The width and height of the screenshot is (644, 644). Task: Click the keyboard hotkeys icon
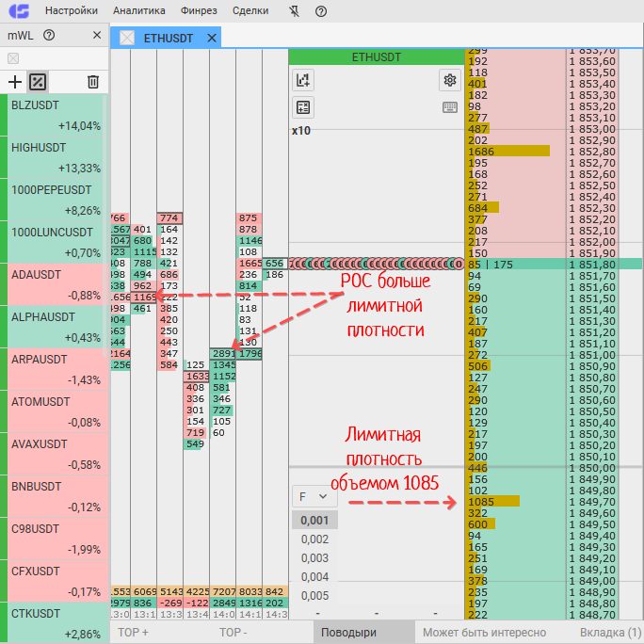point(449,107)
